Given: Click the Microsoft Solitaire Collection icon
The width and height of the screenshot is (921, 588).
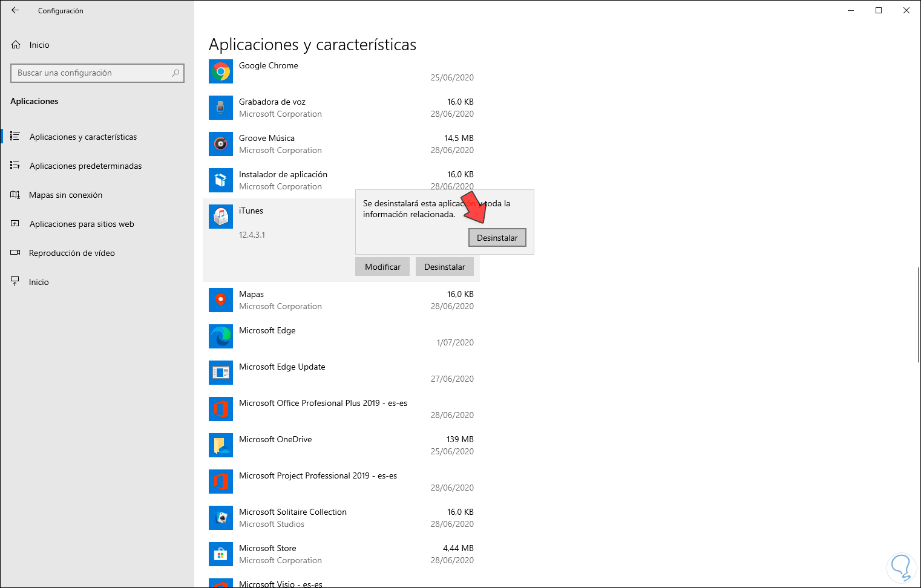Looking at the screenshot, I should pos(221,518).
